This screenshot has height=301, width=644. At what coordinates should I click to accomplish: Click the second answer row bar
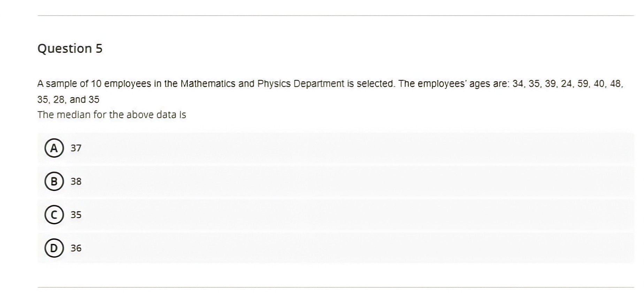tap(314, 181)
